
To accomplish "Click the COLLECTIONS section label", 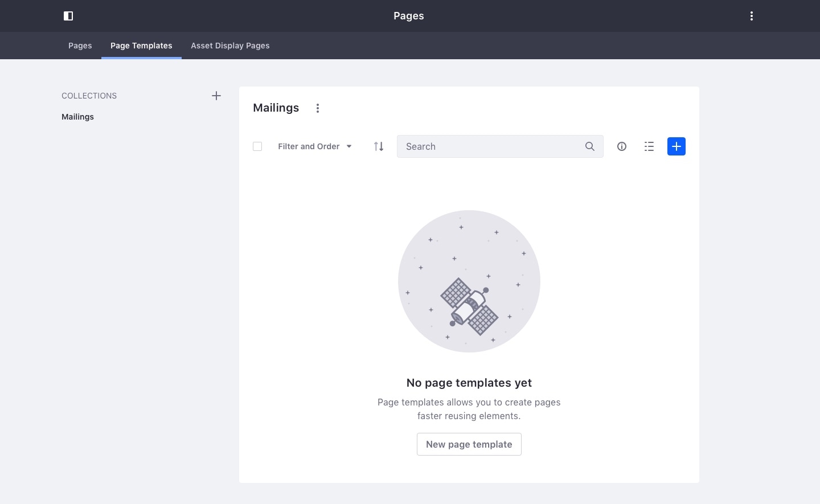I will coord(89,96).
